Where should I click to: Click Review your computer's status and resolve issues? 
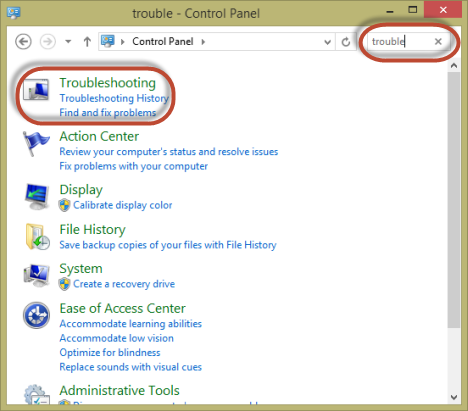coord(169,152)
